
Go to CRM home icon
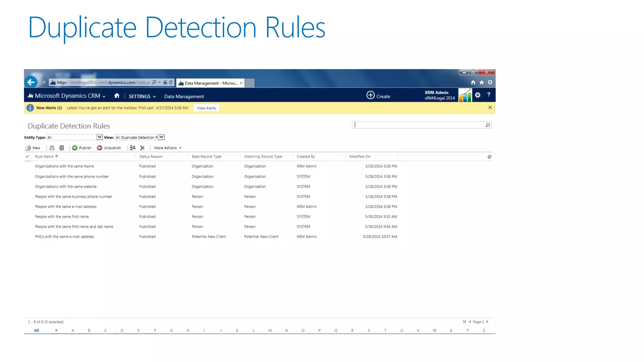tap(117, 96)
